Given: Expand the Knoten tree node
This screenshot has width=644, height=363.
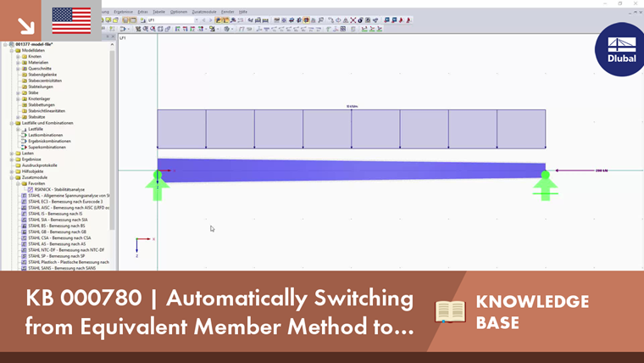Looking at the screenshot, I should point(18,56).
